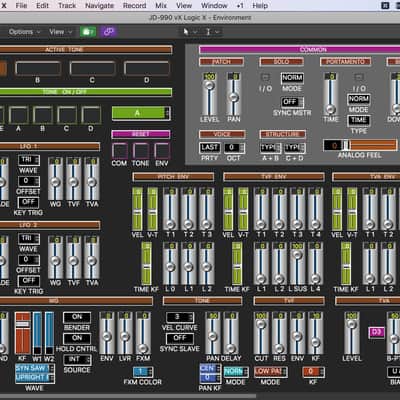Click the green MIDI activity icon in toolbar
Viewport: 400px width, 400px height.
(88, 32)
